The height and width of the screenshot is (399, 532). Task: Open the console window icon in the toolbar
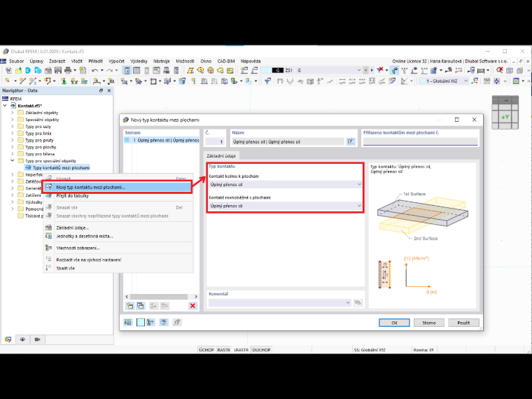click(156, 71)
